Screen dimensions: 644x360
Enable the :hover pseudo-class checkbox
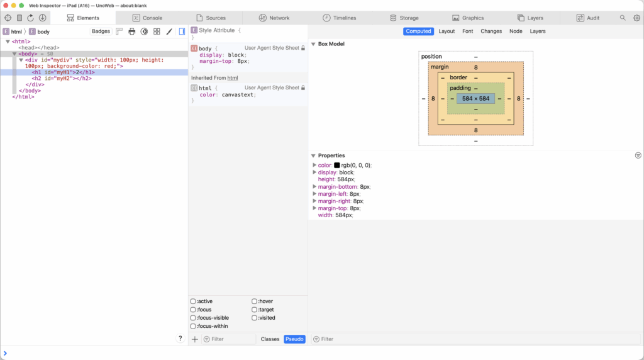[255, 301]
